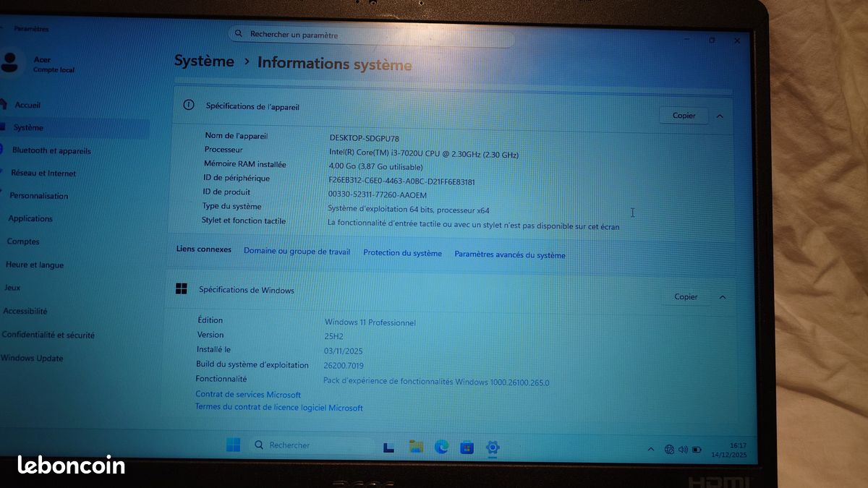Image resolution: width=868 pixels, height=488 pixels.
Task: Click the Acer account avatar
Action: coord(9,63)
